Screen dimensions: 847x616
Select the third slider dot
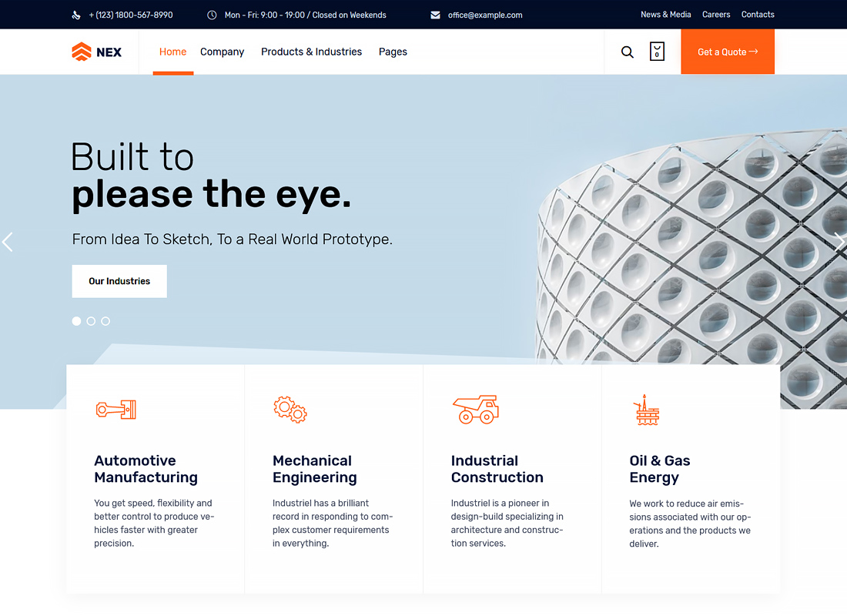point(106,321)
